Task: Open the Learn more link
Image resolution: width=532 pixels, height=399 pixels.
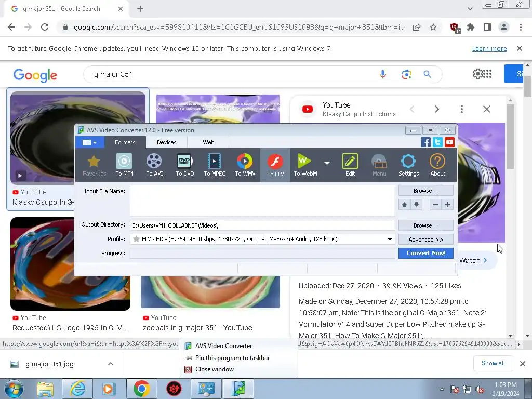Action: (489, 48)
